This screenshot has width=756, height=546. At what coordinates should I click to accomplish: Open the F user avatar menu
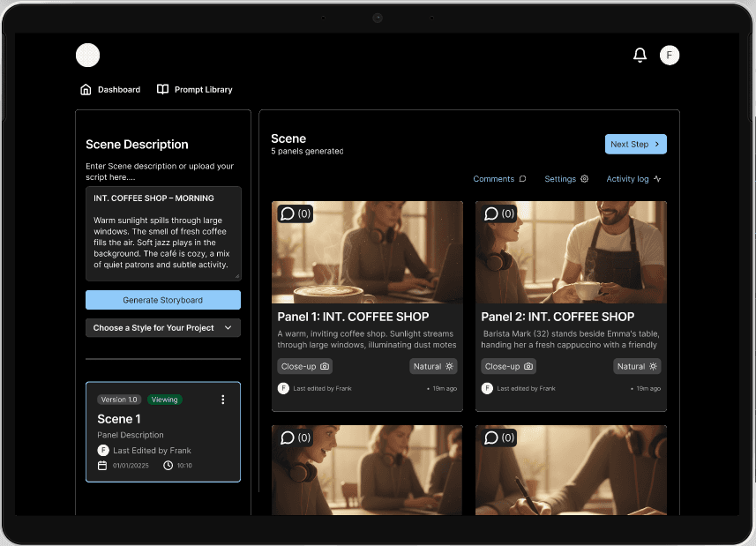point(670,55)
